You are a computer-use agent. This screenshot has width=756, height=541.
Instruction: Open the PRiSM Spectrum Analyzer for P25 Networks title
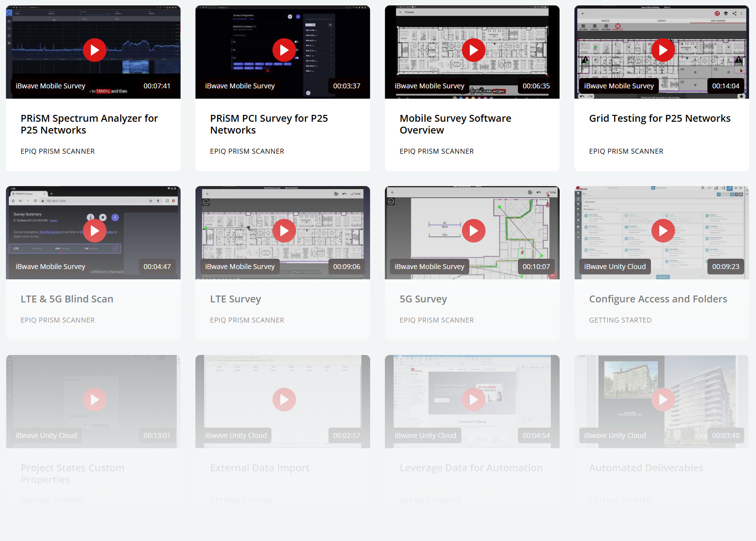(89, 124)
